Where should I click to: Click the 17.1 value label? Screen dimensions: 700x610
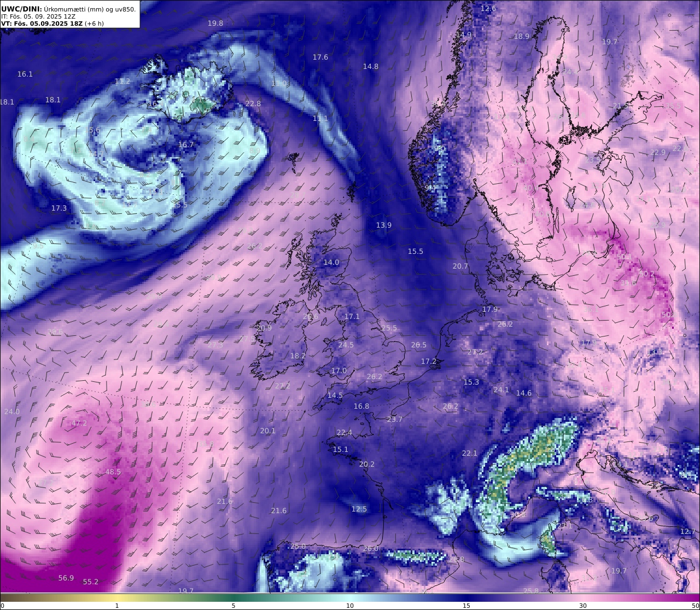tap(352, 317)
